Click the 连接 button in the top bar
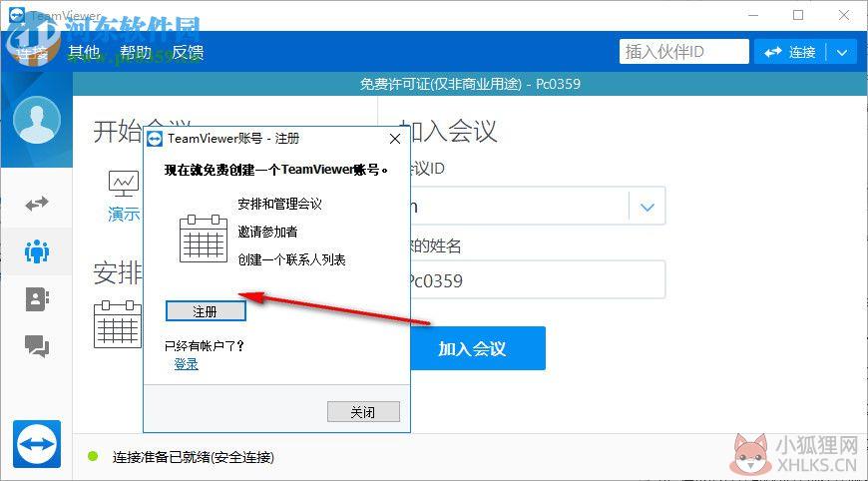Screen dimensions: 868x481 pos(790,52)
